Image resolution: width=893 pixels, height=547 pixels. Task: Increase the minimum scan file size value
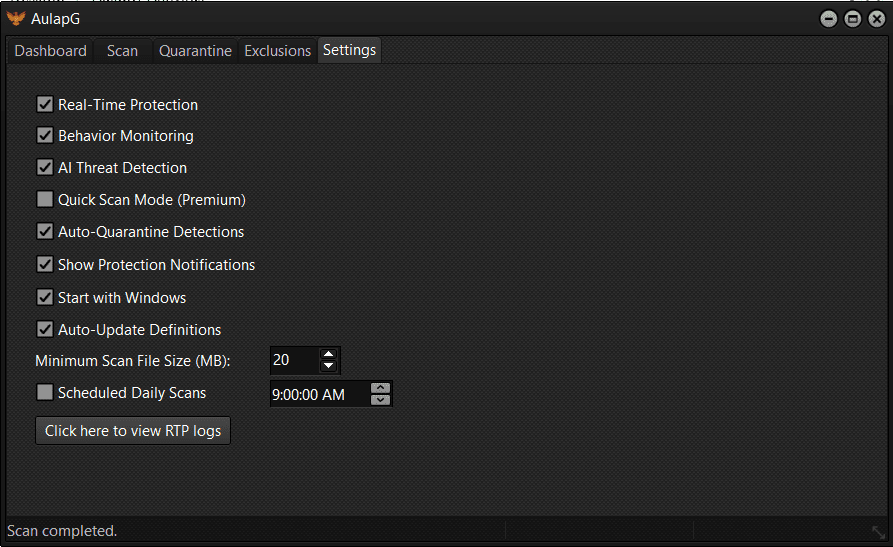pyautogui.click(x=328, y=354)
